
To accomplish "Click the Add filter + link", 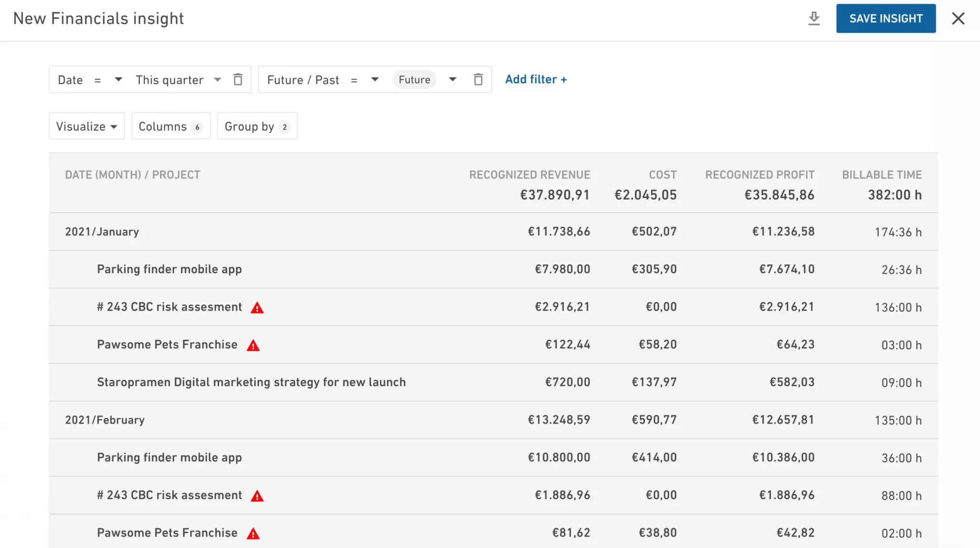I will pyautogui.click(x=536, y=79).
